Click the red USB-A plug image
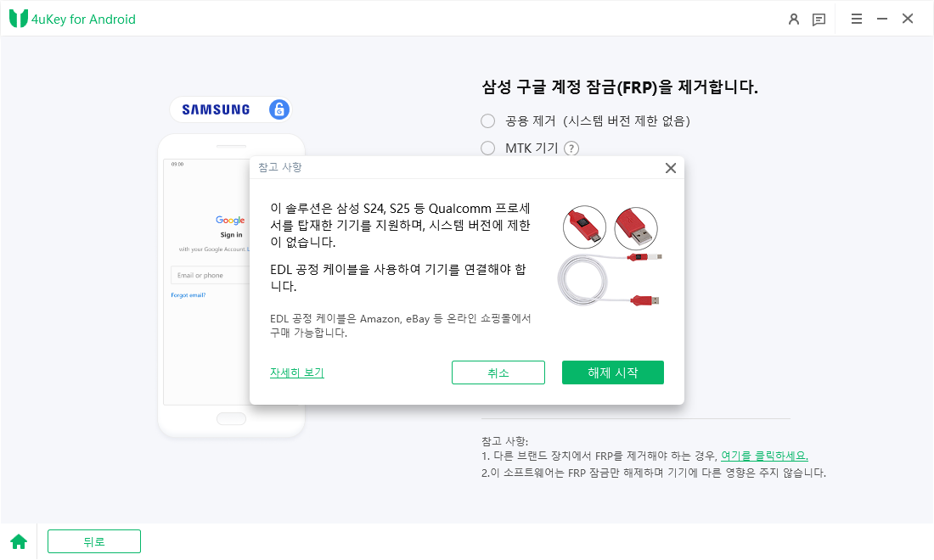Screen dimensions: 934x560 [636, 227]
